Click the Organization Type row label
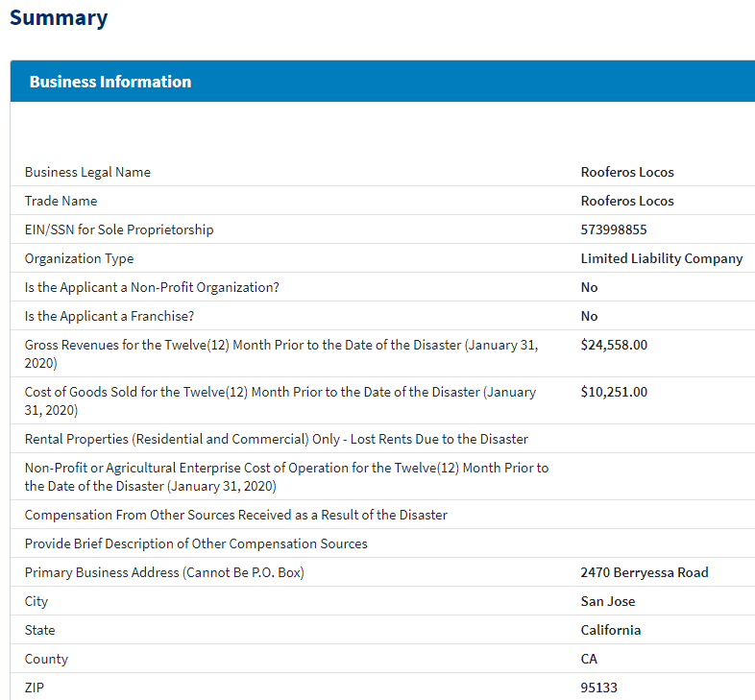Image resolution: width=755 pixels, height=700 pixels. [x=79, y=258]
